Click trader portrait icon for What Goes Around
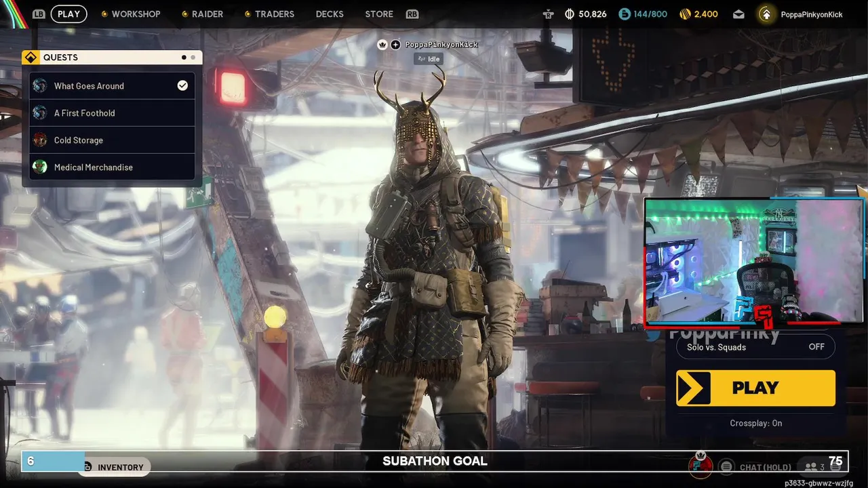868x488 pixels. pyautogui.click(x=40, y=86)
